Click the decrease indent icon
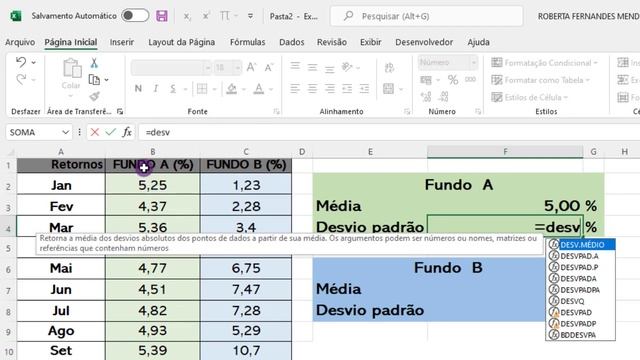The image size is (640, 360). tap(347, 89)
